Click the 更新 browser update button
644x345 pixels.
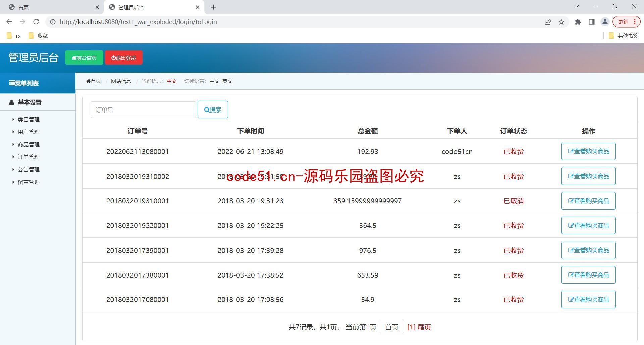click(626, 22)
